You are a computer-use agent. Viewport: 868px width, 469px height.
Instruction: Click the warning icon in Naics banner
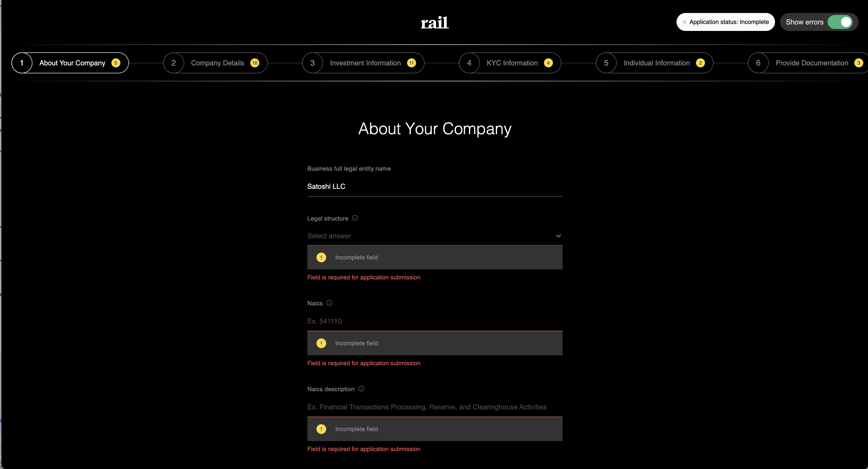pyautogui.click(x=321, y=343)
